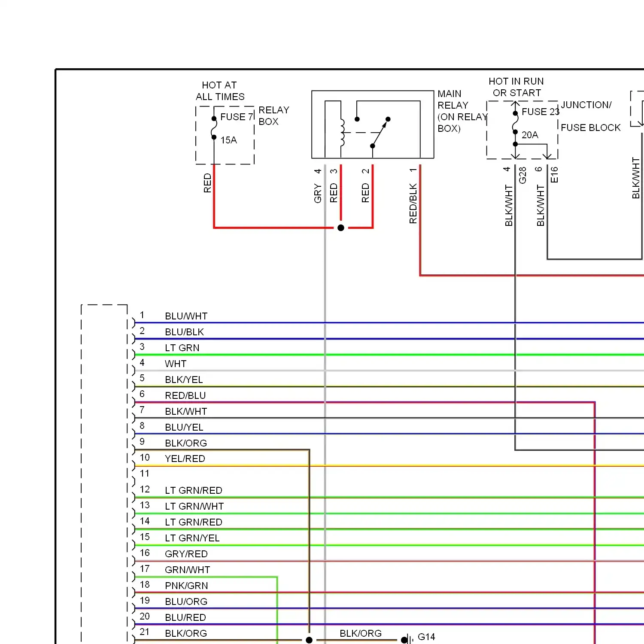Click the MAIN RELAY (ON RELAY BOX) label
Viewport: 644px width, 644px height.
click(462, 111)
